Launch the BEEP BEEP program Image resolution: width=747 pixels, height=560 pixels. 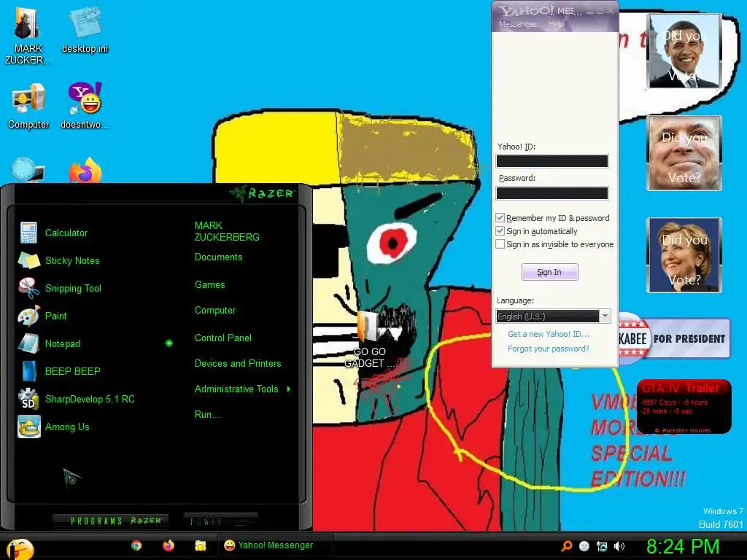tap(60, 371)
